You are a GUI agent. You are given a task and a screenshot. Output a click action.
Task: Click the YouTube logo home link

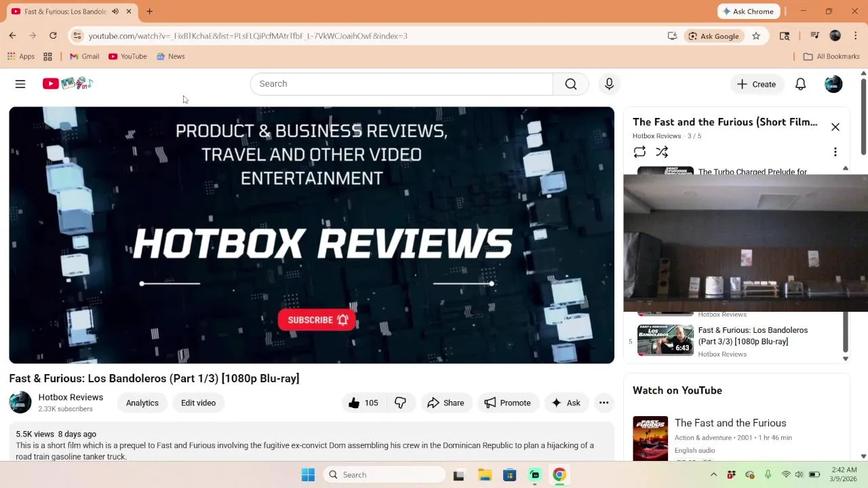tap(67, 83)
